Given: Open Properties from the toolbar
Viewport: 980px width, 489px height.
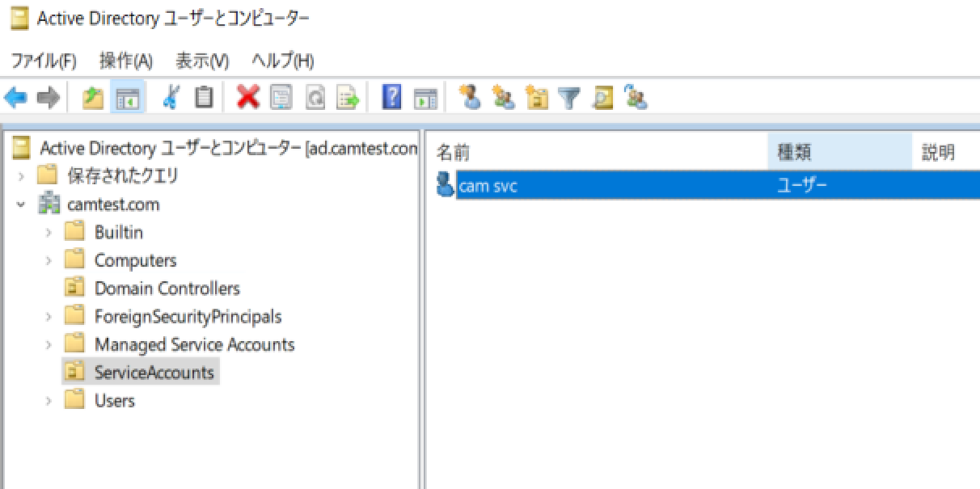Looking at the screenshot, I should pyautogui.click(x=281, y=99).
